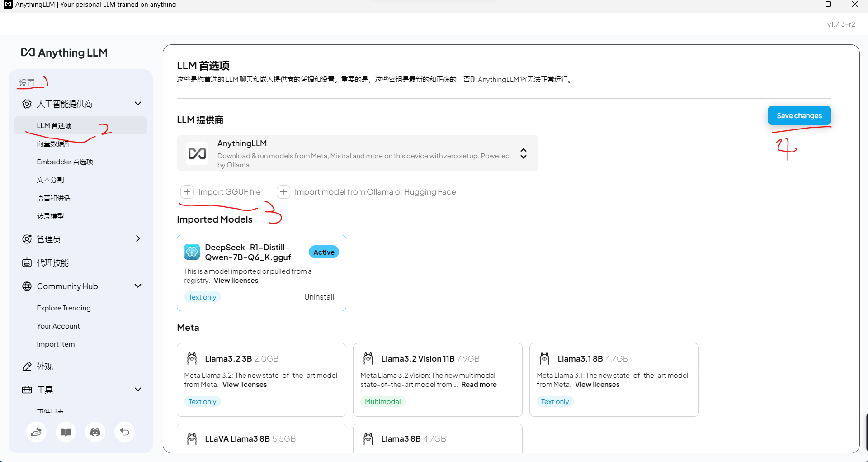Click the 工具 toolbox icon

click(27, 390)
